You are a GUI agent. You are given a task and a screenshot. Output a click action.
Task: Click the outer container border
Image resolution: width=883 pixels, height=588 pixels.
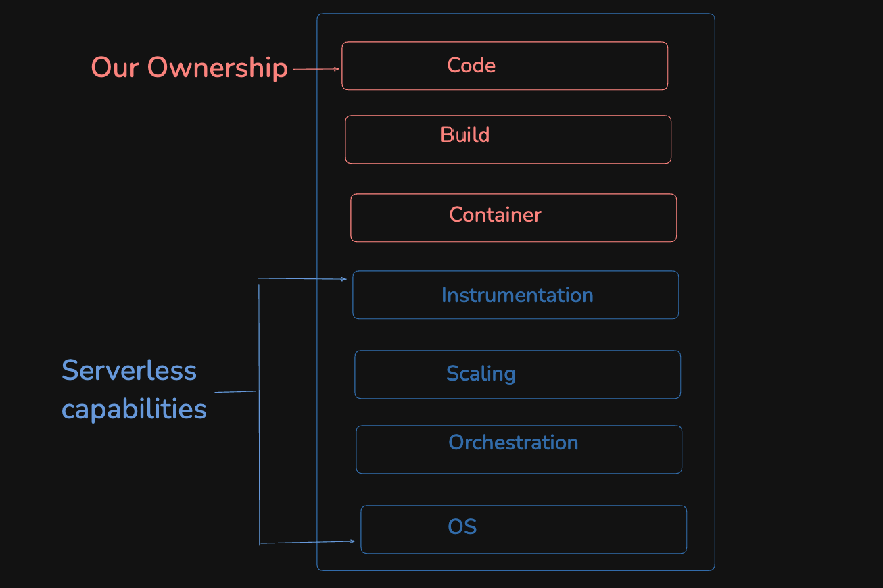318,291
